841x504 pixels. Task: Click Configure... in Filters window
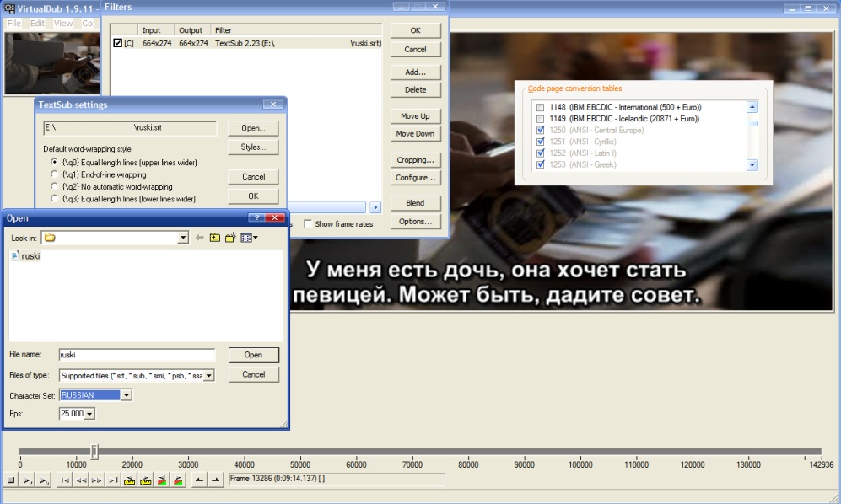[x=416, y=178]
